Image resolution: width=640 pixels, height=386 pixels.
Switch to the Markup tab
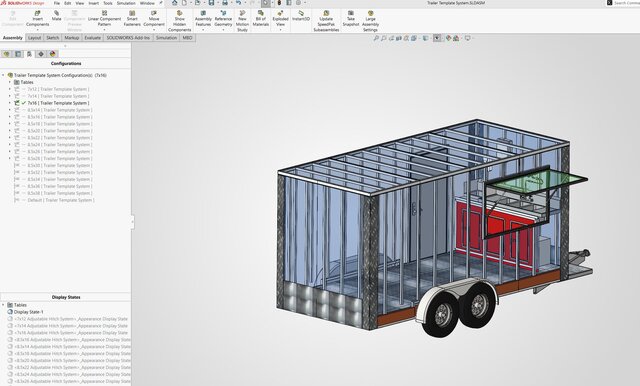[x=72, y=38]
